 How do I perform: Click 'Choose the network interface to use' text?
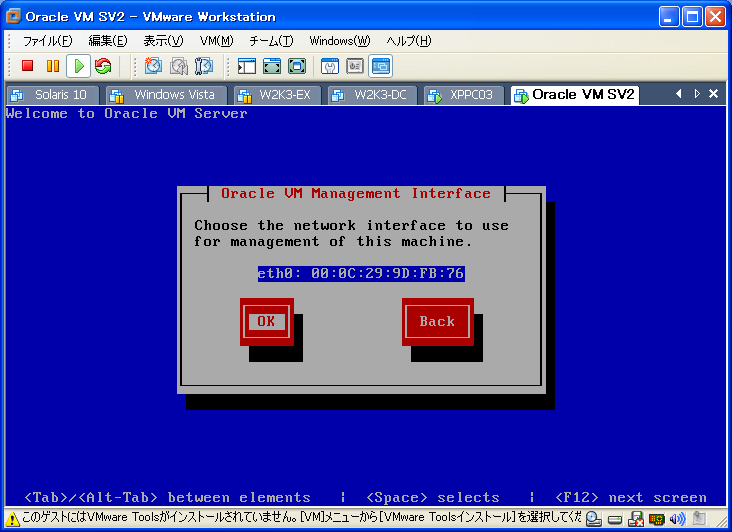click(x=351, y=226)
